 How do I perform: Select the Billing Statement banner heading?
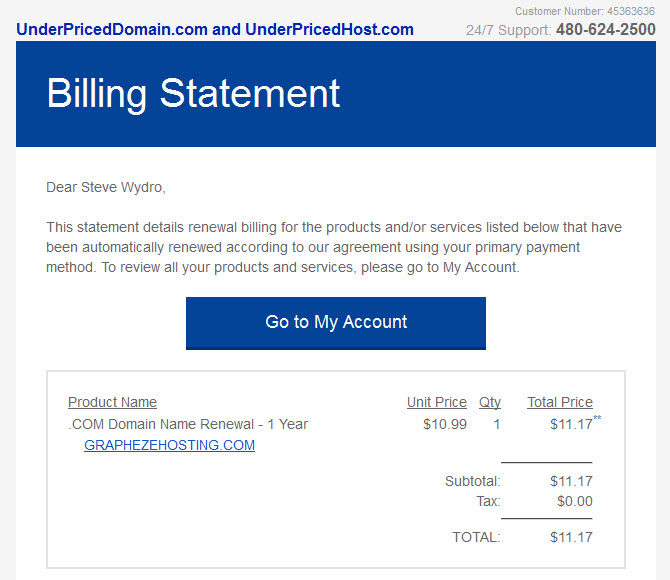(x=194, y=94)
